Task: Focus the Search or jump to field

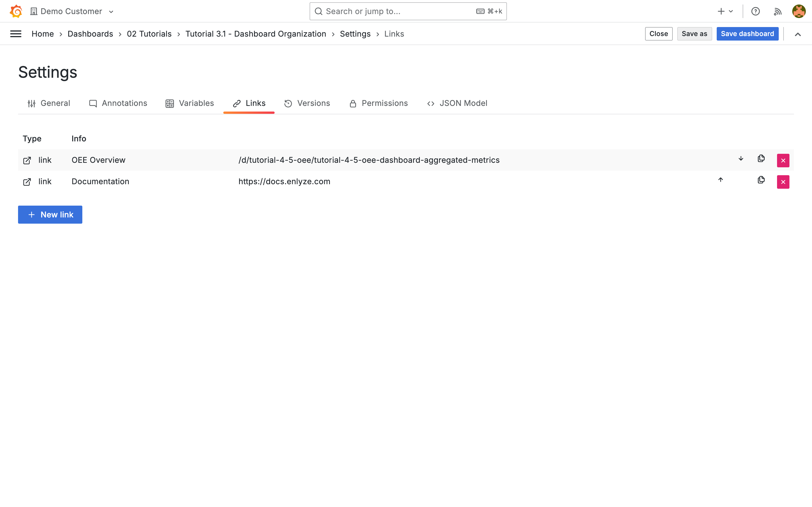Action: tap(399, 11)
